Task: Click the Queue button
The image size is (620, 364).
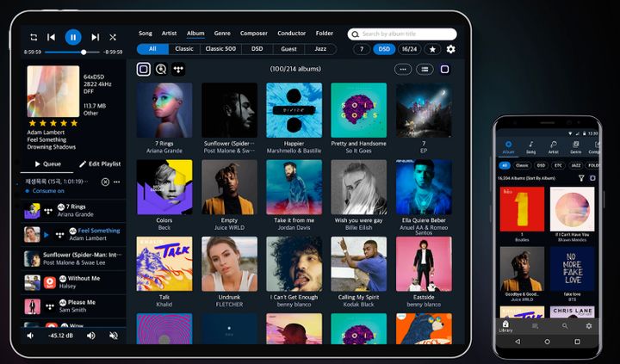Action: point(47,163)
